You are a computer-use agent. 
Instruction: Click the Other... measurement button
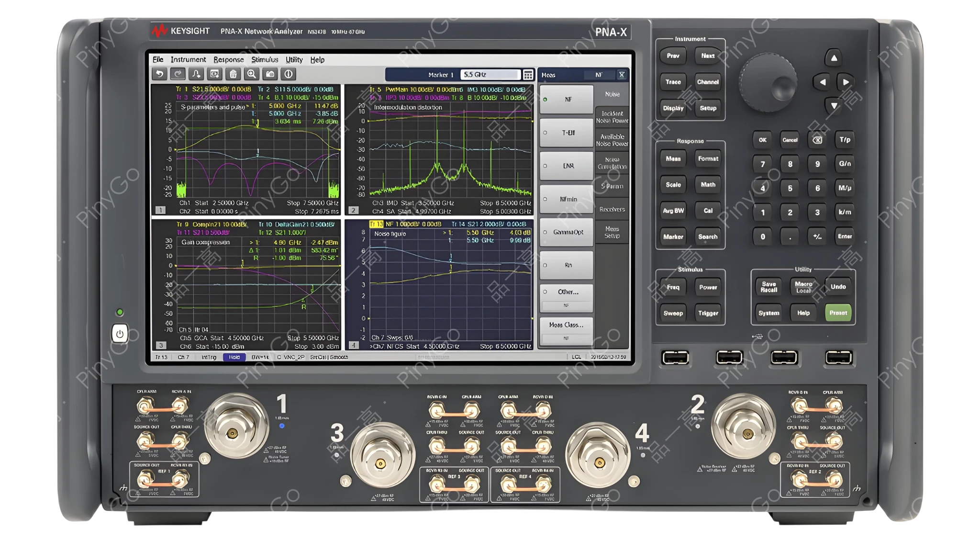tap(566, 292)
